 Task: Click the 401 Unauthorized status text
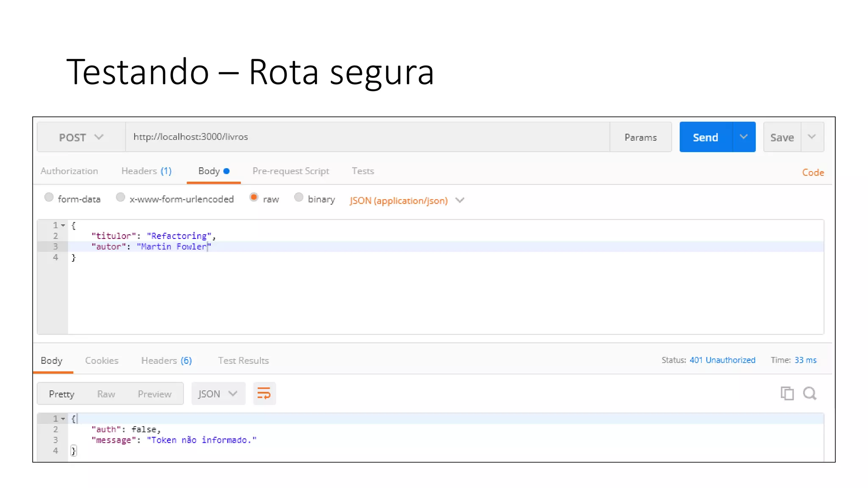pyautogui.click(x=723, y=360)
